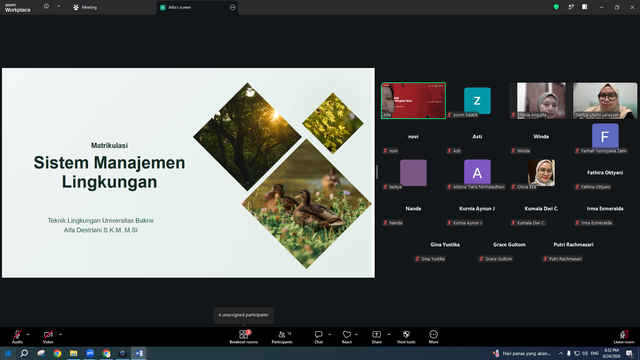This screenshot has height=360, width=640.
Task: Open Breakout rooms in the meeting toolbar
Action: click(244, 337)
